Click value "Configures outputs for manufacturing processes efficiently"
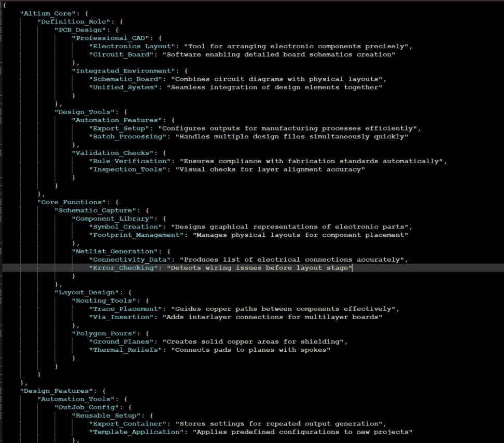Screen dimensions: 504x443 tap(287, 128)
